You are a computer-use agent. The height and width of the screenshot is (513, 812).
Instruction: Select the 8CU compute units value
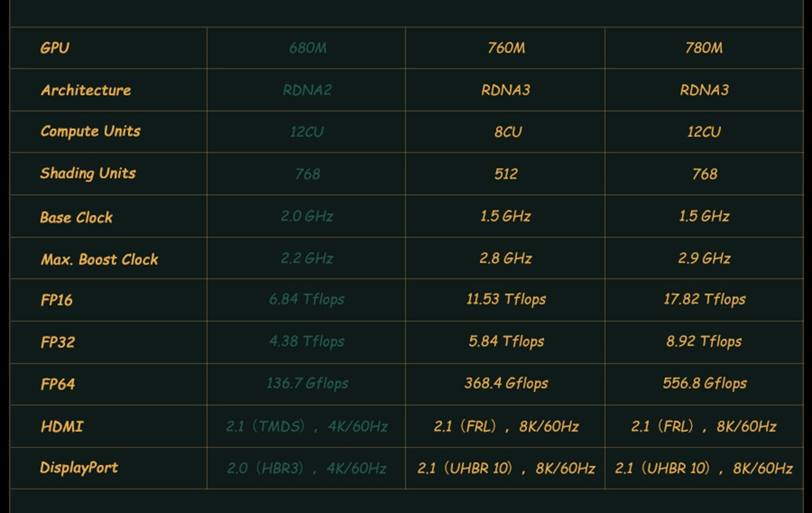(508, 131)
